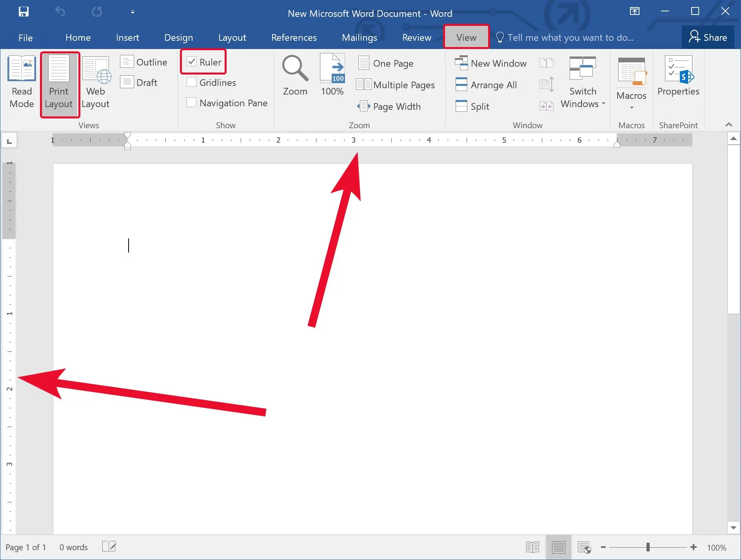
Task: Click Synchronous Scrolling icon
Action: click(546, 84)
